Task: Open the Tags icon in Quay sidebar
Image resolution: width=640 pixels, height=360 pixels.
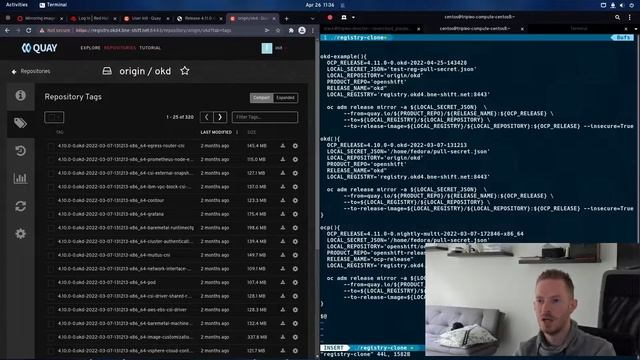Action: (x=20, y=123)
